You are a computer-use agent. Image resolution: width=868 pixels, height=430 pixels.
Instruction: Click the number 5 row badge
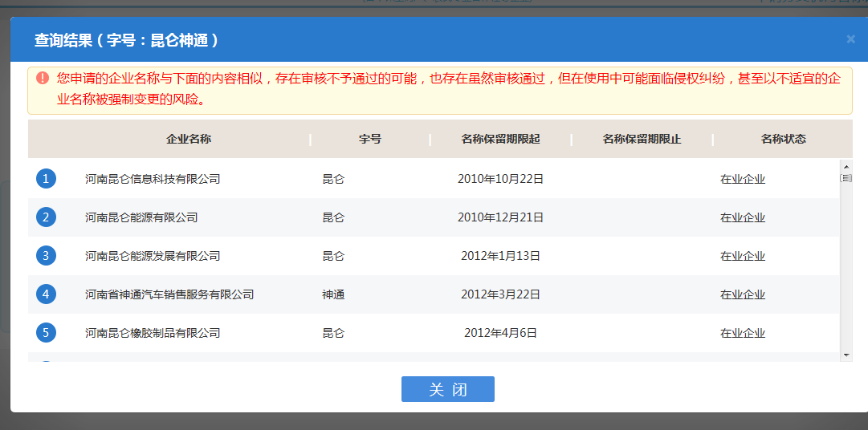click(x=46, y=333)
